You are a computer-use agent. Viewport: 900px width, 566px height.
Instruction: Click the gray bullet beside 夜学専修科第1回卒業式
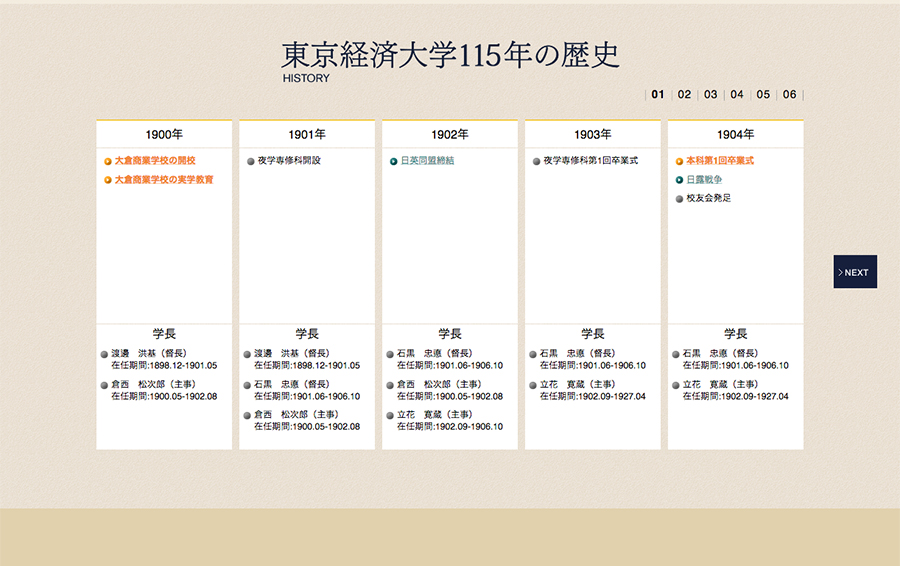pyautogui.click(x=536, y=162)
